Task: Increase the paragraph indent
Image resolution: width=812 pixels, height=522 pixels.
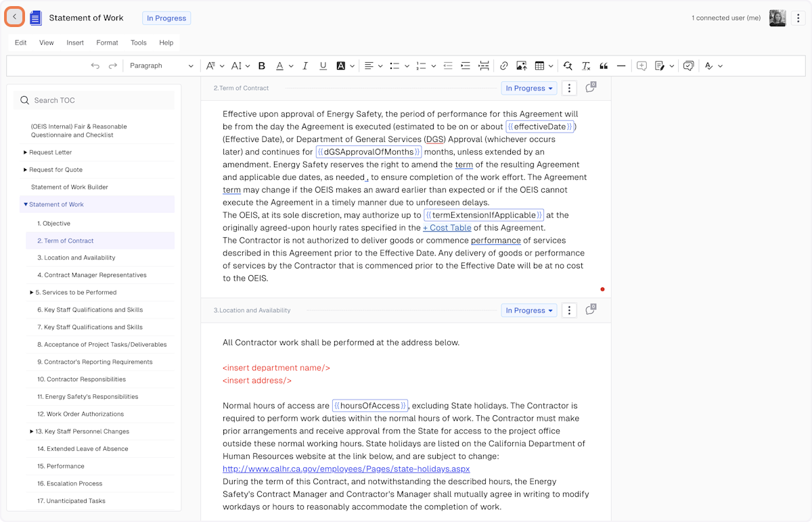Action: tap(466, 66)
